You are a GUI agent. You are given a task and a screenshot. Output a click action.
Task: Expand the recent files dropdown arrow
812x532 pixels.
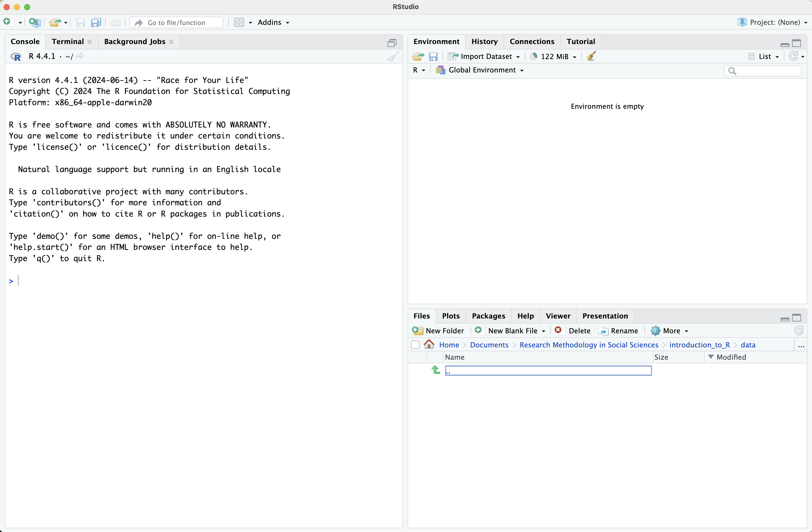pyautogui.click(x=66, y=23)
